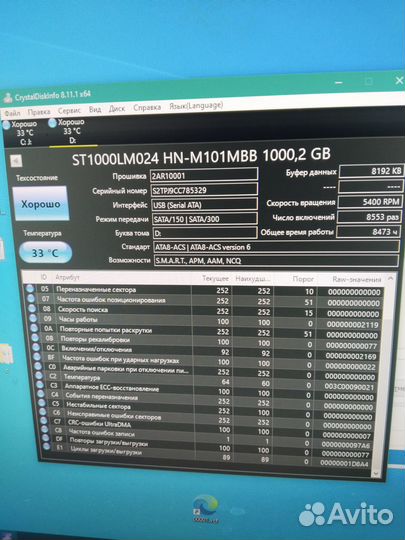The height and width of the screenshot is (540, 405).
Task: Click the Текущее column header
Action: [x=215, y=278]
